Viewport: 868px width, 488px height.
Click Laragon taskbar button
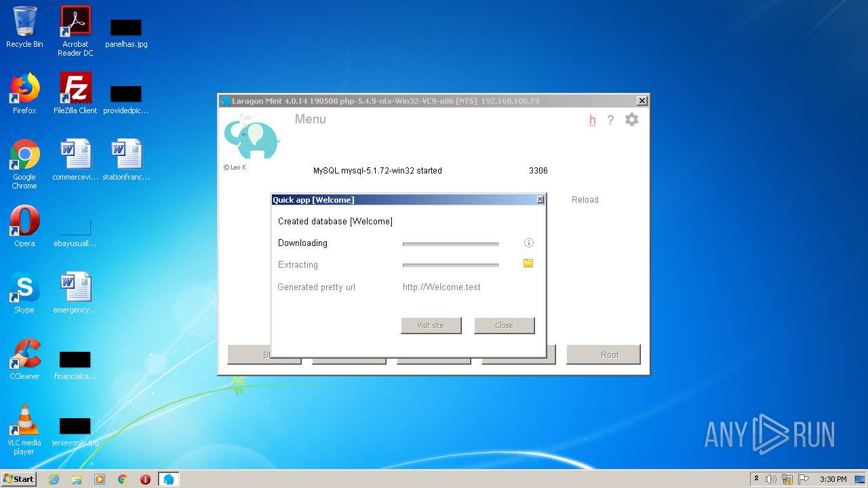tap(169, 479)
